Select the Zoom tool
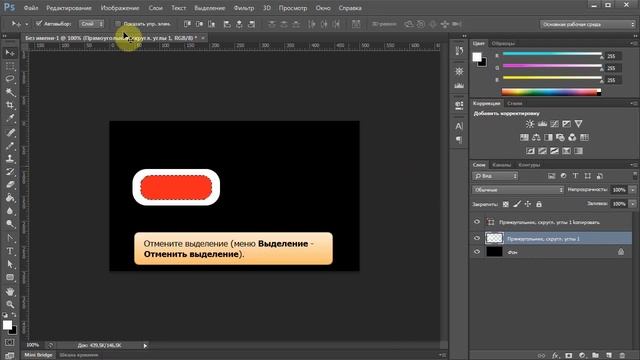640x360 pixels. [10, 304]
